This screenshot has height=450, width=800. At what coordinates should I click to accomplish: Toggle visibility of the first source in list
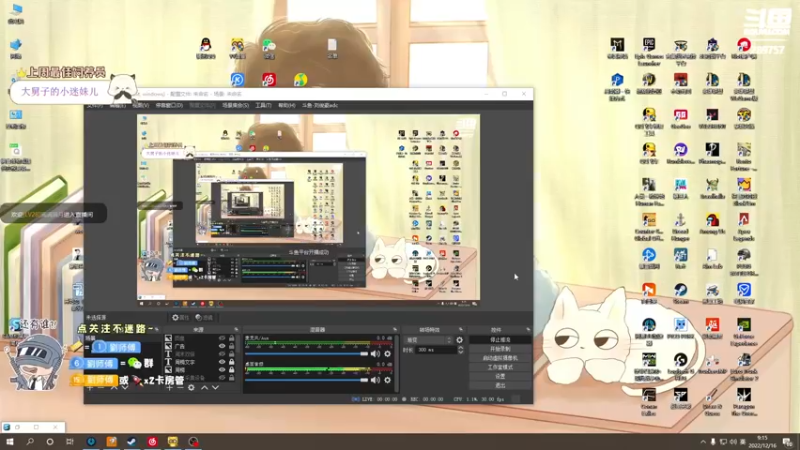[222, 338]
